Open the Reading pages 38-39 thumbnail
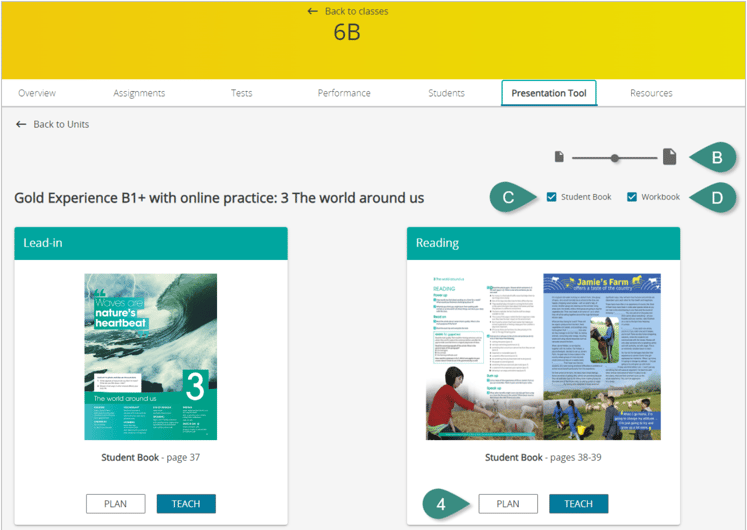The width and height of the screenshot is (747, 530). pyautogui.click(x=543, y=357)
